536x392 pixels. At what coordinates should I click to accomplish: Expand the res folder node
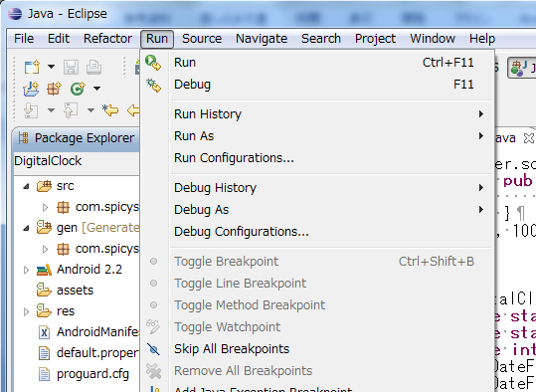pyautogui.click(x=26, y=311)
